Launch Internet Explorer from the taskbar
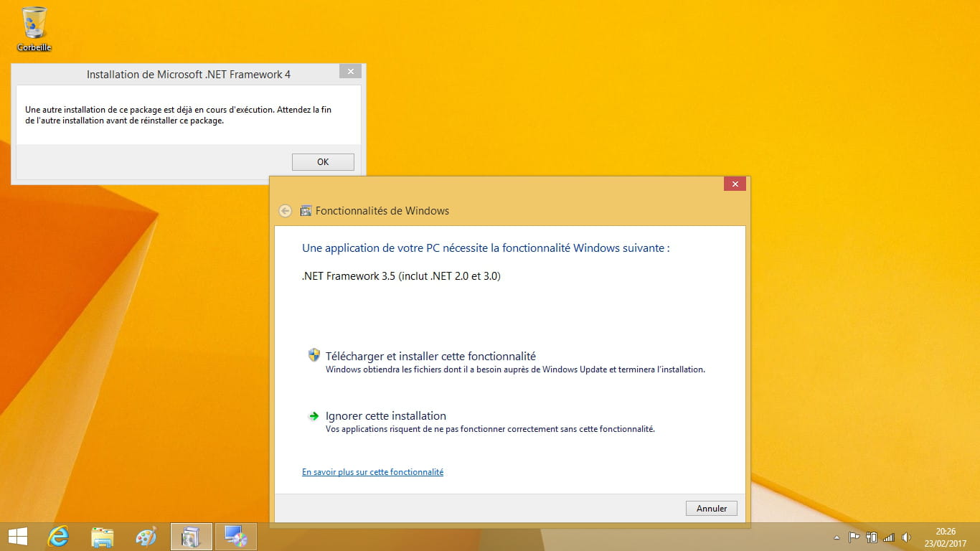980x551 pixels. click(58, 537)
